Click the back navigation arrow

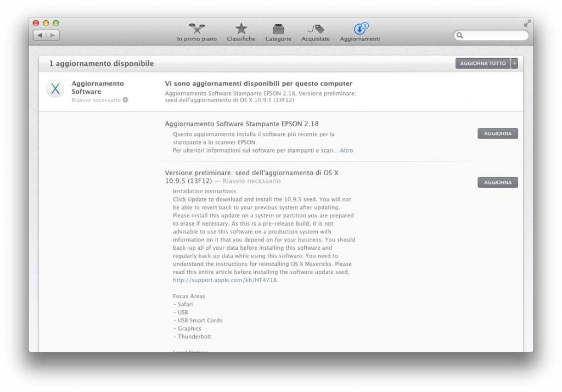(40, 35)
